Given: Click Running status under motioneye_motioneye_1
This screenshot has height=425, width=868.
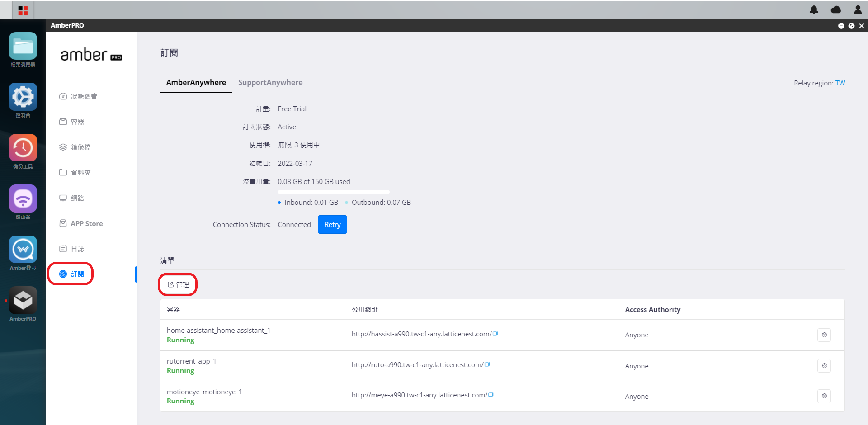Looking at the screenshot, I should 180,401.
